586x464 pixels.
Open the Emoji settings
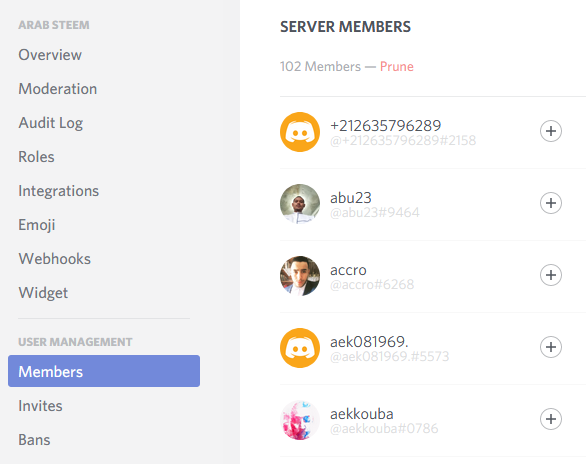click(x=37, y=225)
